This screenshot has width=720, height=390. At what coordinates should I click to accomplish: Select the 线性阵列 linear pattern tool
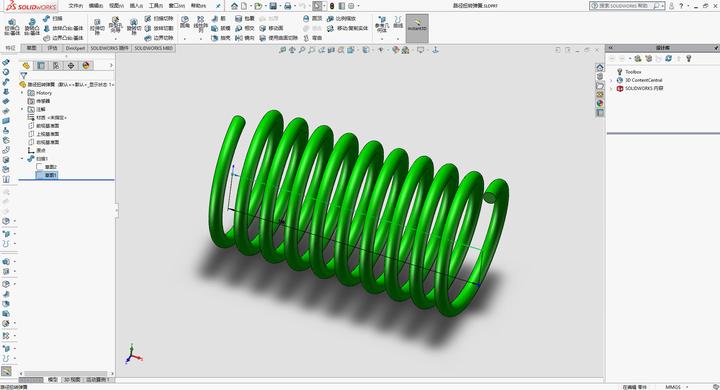201,24
